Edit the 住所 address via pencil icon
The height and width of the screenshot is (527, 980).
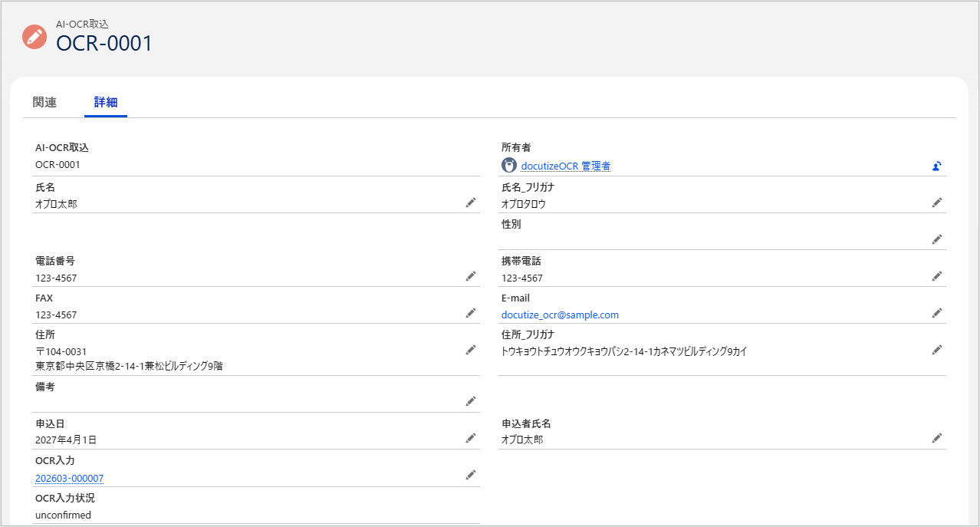[x=471, y=350]
